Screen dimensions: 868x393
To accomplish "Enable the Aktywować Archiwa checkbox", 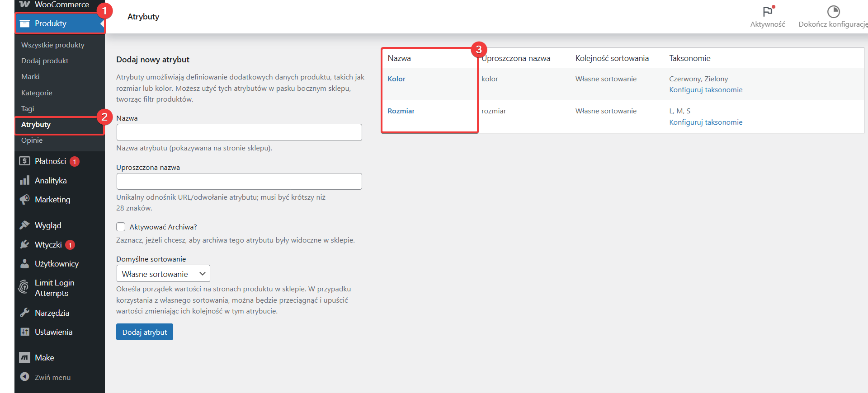I will point(121,227).
